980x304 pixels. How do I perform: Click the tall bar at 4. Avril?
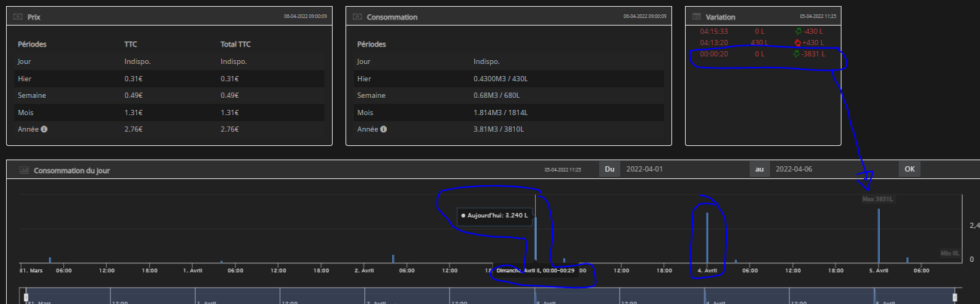point(707,237)
